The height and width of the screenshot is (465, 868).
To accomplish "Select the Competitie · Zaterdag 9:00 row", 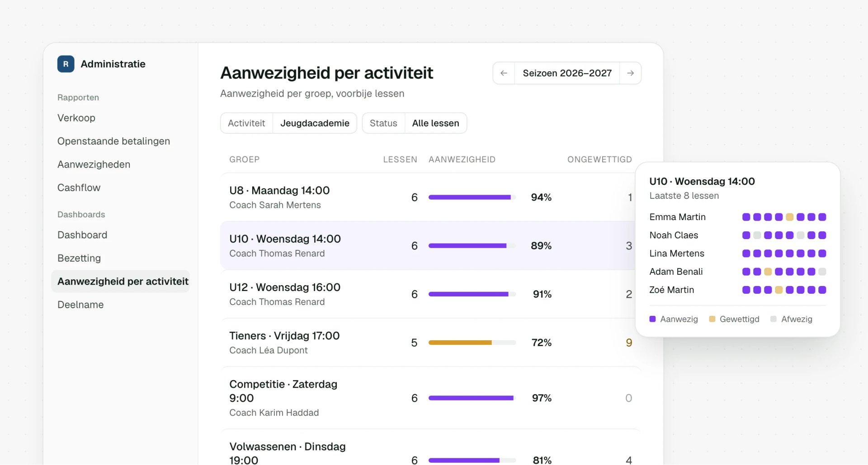I will (430, 398).
